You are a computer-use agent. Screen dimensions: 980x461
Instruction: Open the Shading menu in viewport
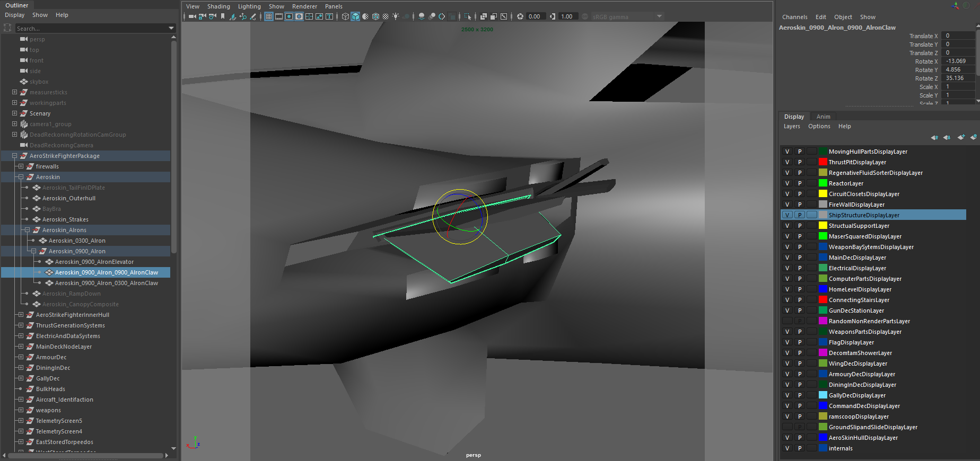(218, 6)
